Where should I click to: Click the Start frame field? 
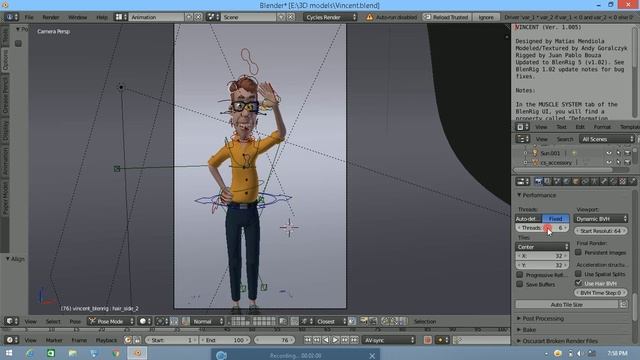click(x=170, y=340)
